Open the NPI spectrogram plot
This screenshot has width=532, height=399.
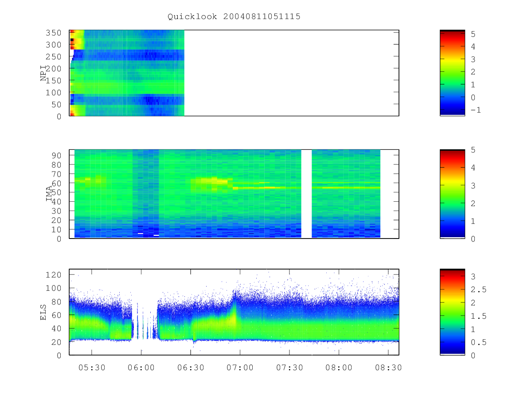tap(234, 73)
